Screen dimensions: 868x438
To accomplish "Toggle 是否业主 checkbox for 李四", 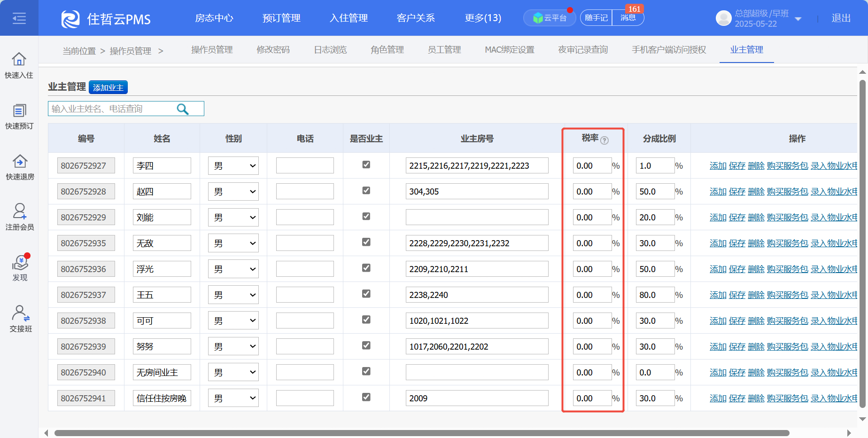I will point(366,164).
